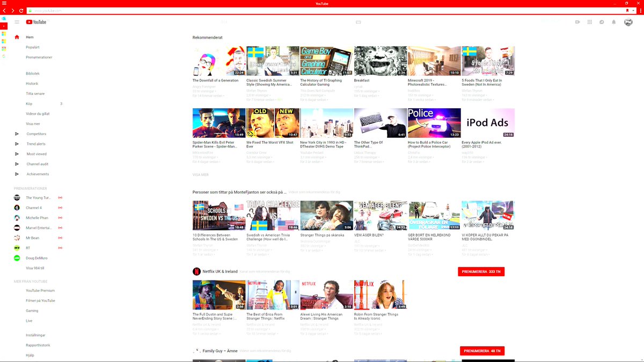Click the red Hem home icon
Image resolution: width=644 pixels, height=362 pixels.
(17, 37)
